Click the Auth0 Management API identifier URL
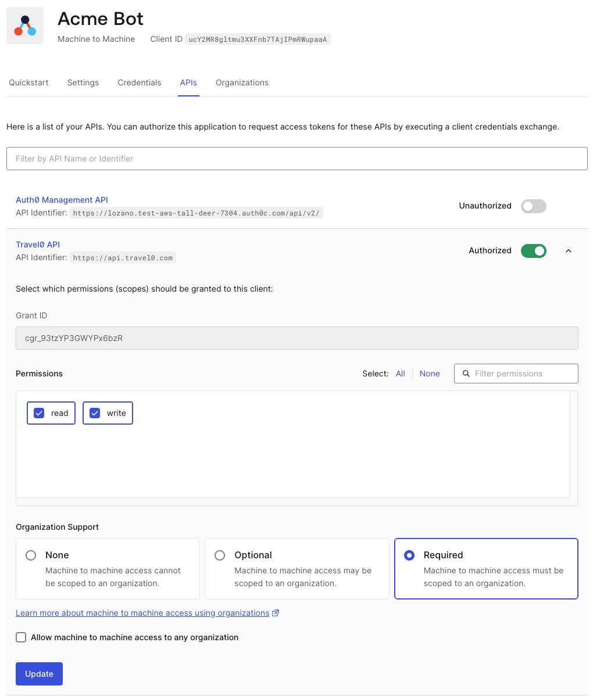This screenshot has width=593, height=700. 196,213
